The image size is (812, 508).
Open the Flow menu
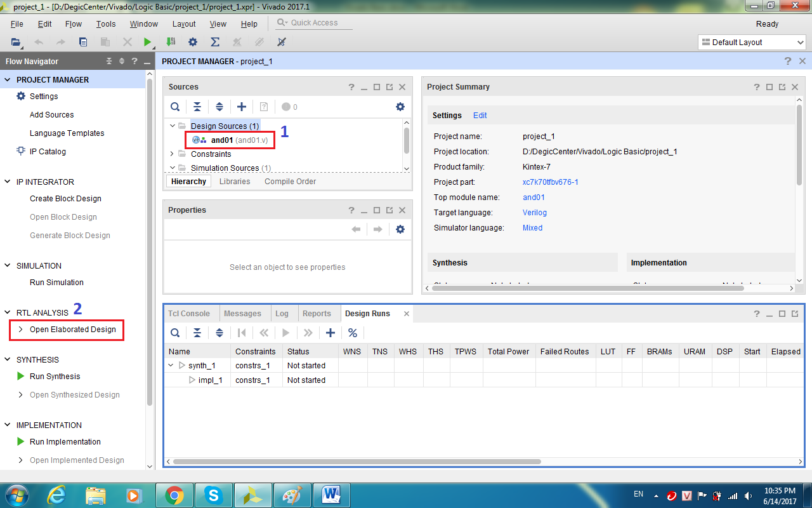74,24
